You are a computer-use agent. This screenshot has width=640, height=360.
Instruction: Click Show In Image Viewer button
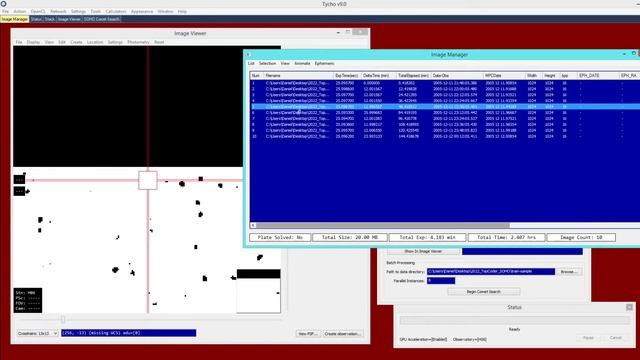point(423,251)
